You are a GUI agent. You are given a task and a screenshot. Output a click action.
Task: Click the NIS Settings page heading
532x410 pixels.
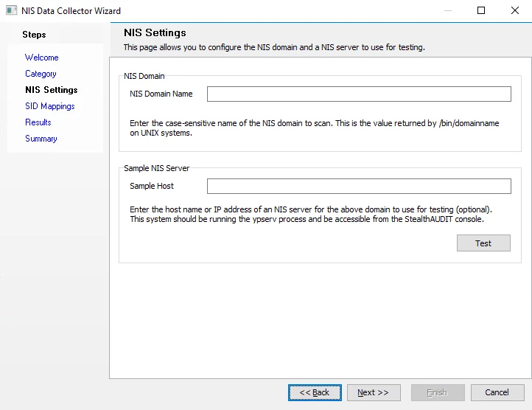tap(155, 32)
